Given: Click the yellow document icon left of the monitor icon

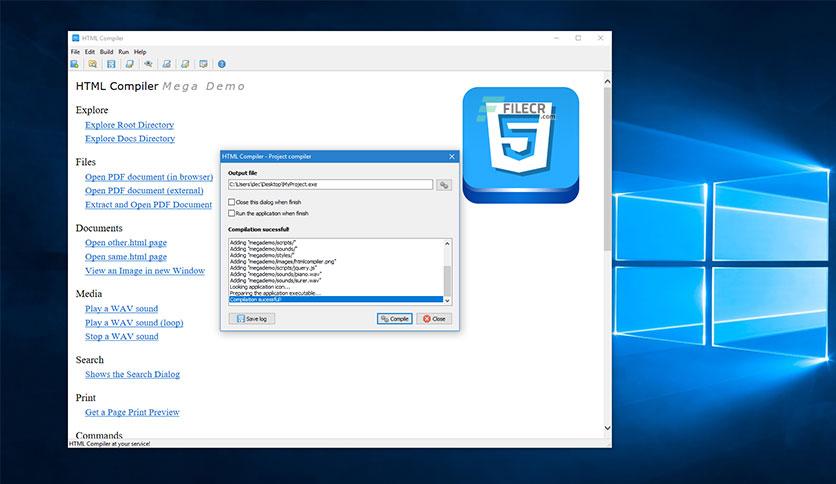Looking at the screenshot, I should coord(185,64).
